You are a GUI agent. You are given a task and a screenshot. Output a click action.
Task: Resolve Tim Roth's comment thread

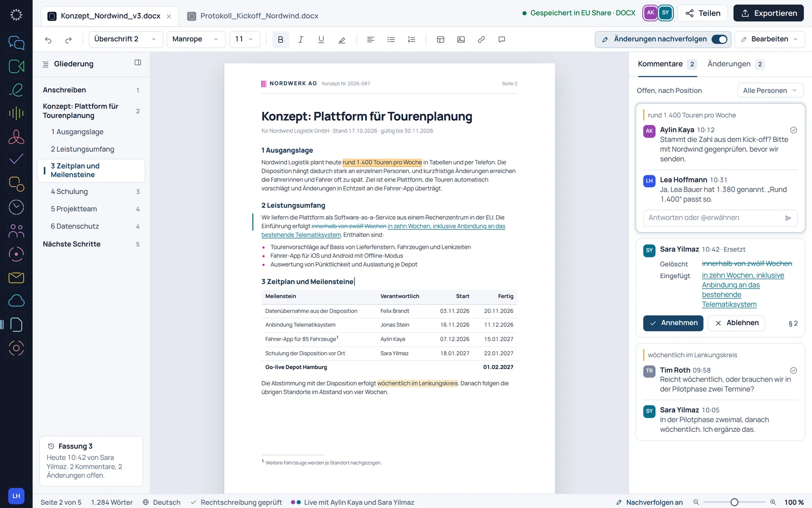(x=793, y=370)
